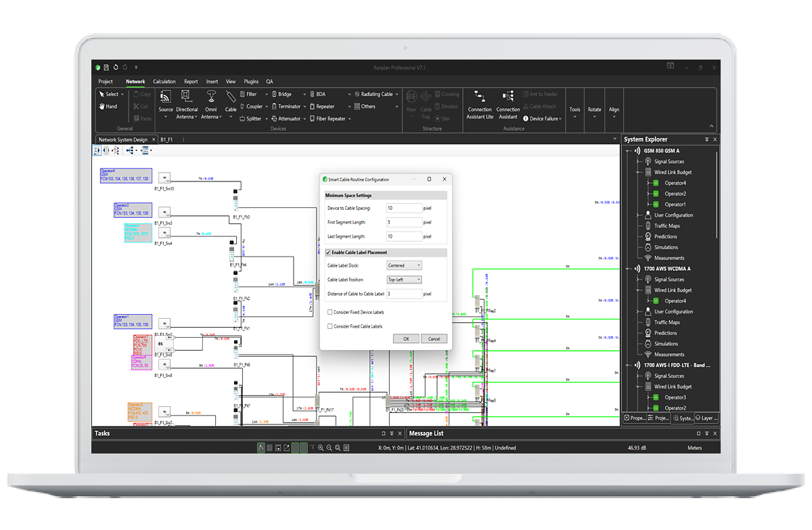This screenshot has height=530, width=812.
Task: Check Consider Fixed Cable Labels
Action: click(x=330, y=326)
